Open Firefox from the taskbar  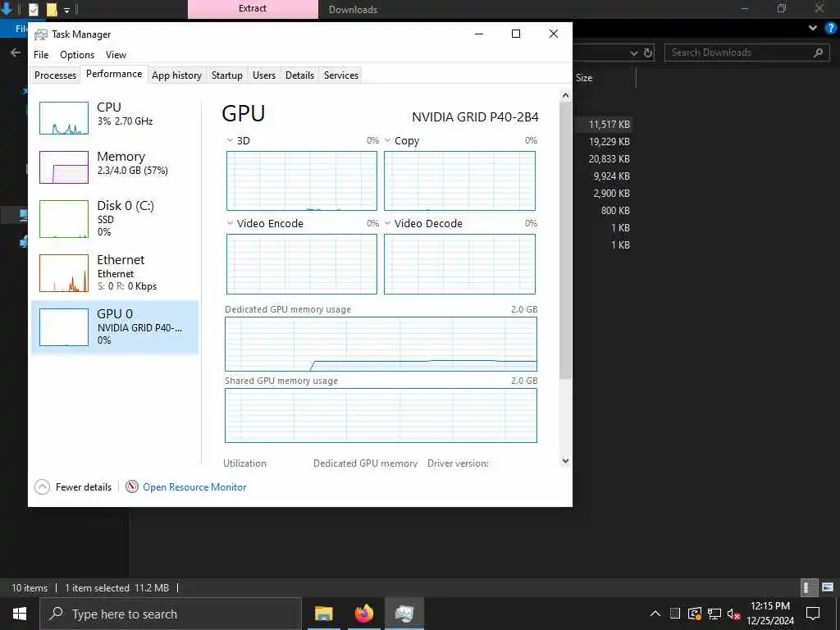pyautogui.click(x=363, y=614)
